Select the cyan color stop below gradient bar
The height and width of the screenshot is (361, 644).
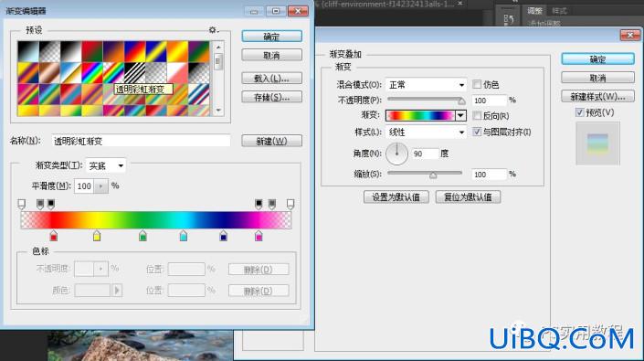(184, 236)
